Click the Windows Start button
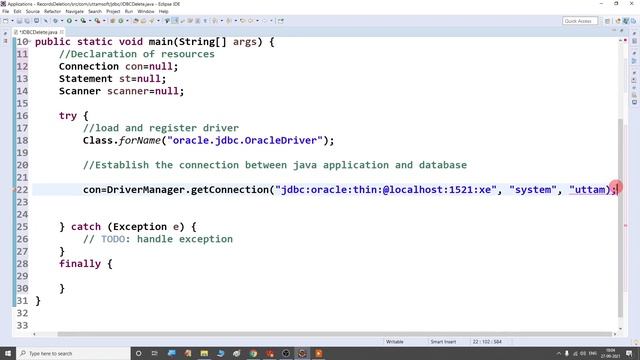Screen dimensions: 640x360 [8, 353]
